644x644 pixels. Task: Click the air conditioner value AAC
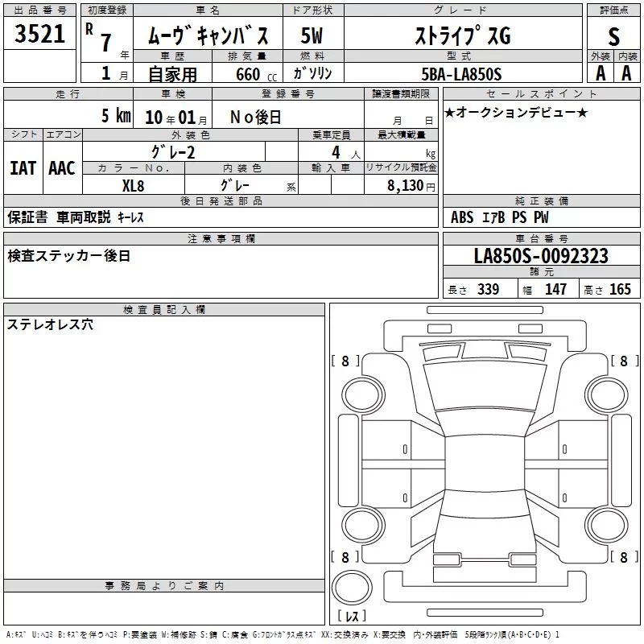click(62, 168)
